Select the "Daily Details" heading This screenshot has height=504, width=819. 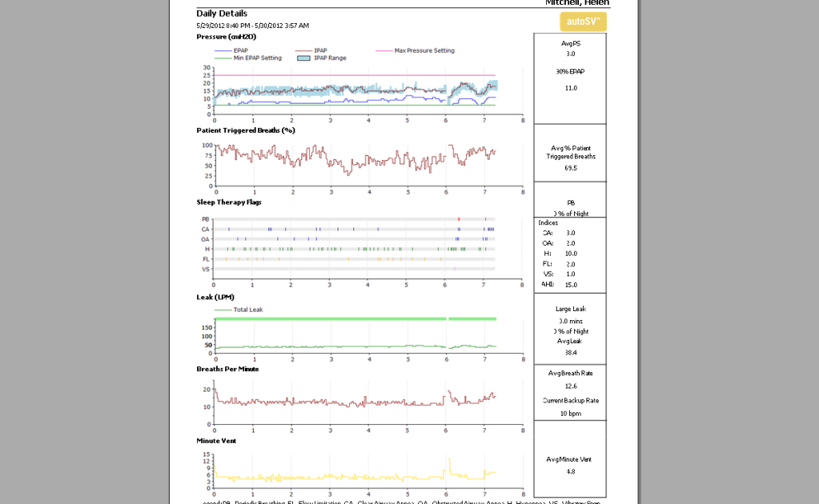pyautogui.click(x=222, y=14)
